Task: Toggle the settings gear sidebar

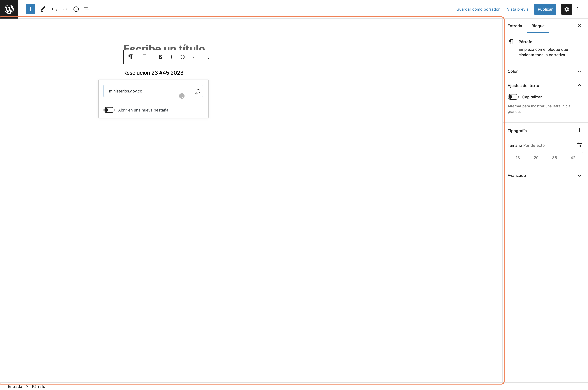Action: [566, 9]
